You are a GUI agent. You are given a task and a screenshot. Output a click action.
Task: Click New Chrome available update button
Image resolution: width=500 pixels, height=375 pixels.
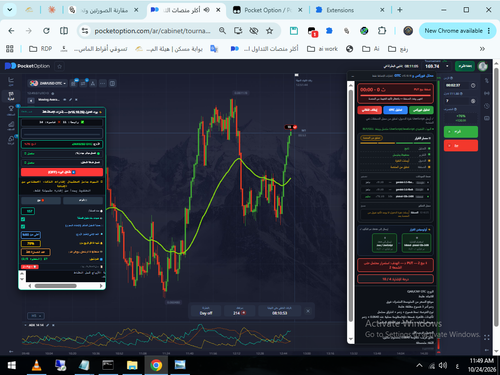tap(453, 31)
